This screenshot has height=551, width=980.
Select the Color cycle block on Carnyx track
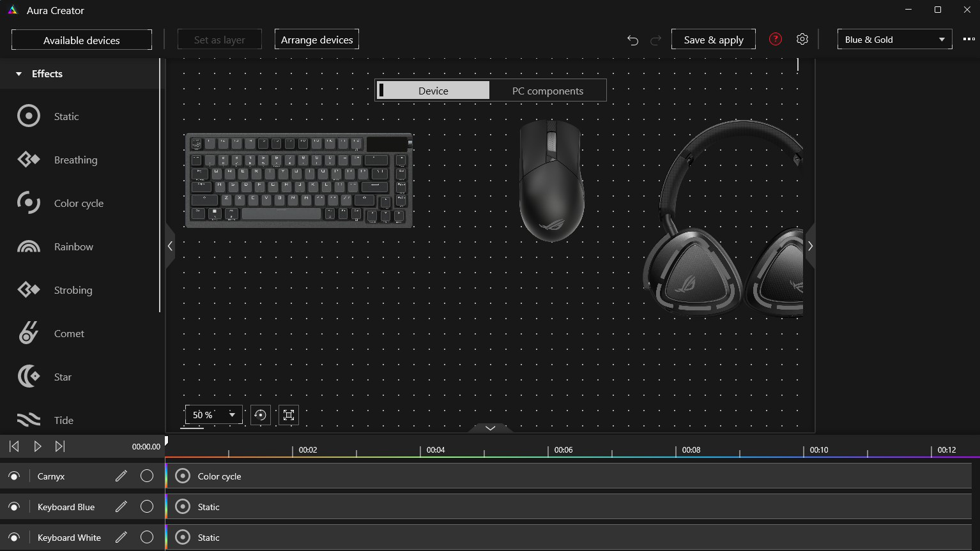(569, 476)
